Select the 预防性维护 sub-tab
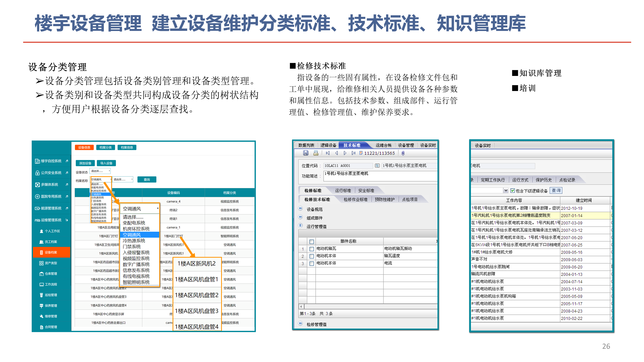Screen dimensions: 644x362 385,200
